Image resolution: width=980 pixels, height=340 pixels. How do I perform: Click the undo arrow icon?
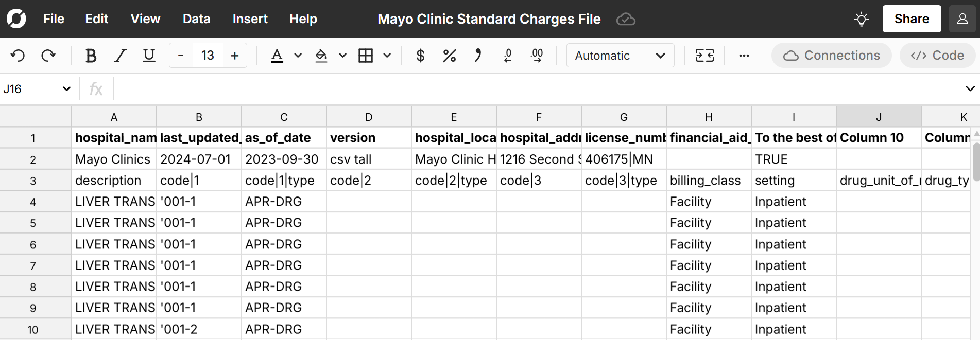18,56
